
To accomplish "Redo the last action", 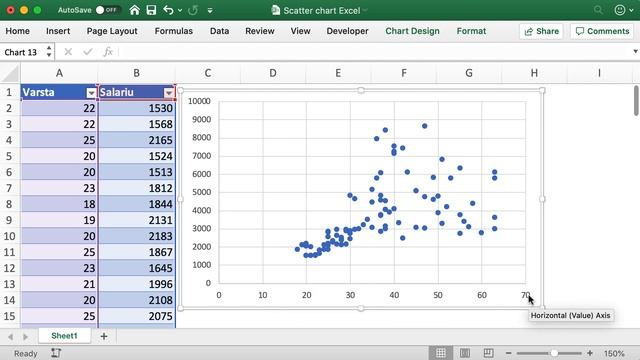I will coord(193,10).
